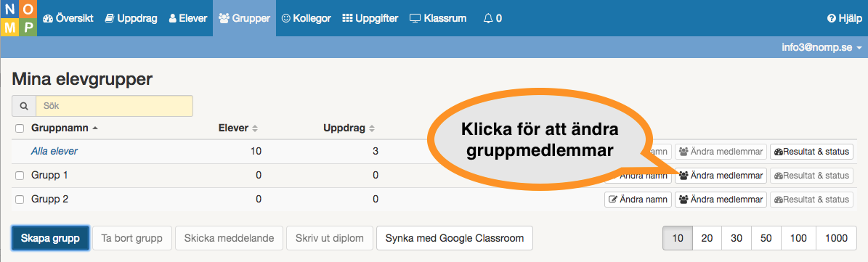Sort by Gruppnamn column arrow

click(x=95, y=128)
